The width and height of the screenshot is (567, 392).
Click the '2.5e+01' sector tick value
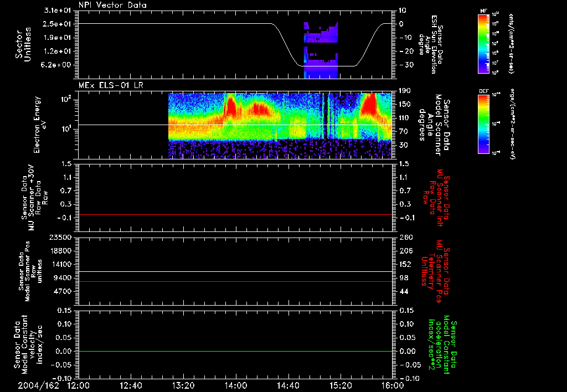point(58,24)
